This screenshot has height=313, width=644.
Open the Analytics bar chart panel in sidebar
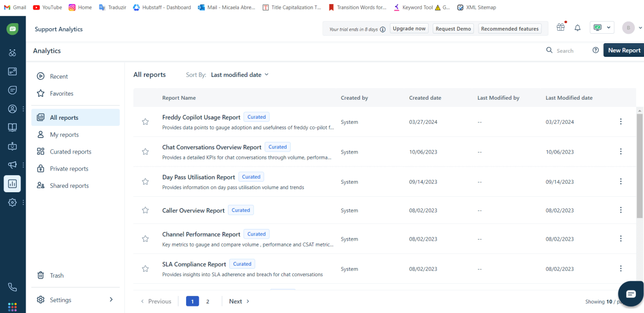point(12,183)
